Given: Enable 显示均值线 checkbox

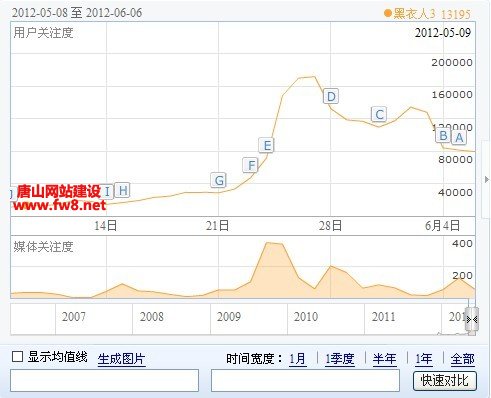Looking at the screenshot, I should pyautogui.click(x=17, y=357).
